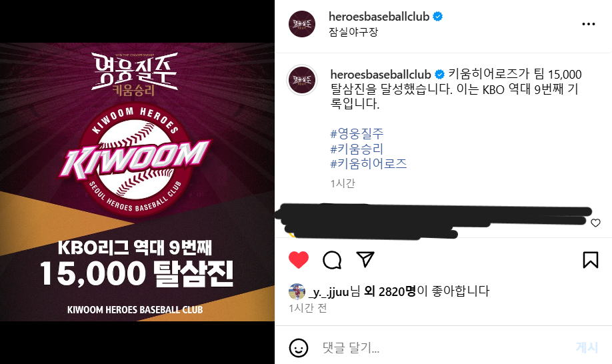Share post using paper plane icon
This screenshot has width=612, height=364.
365,259
